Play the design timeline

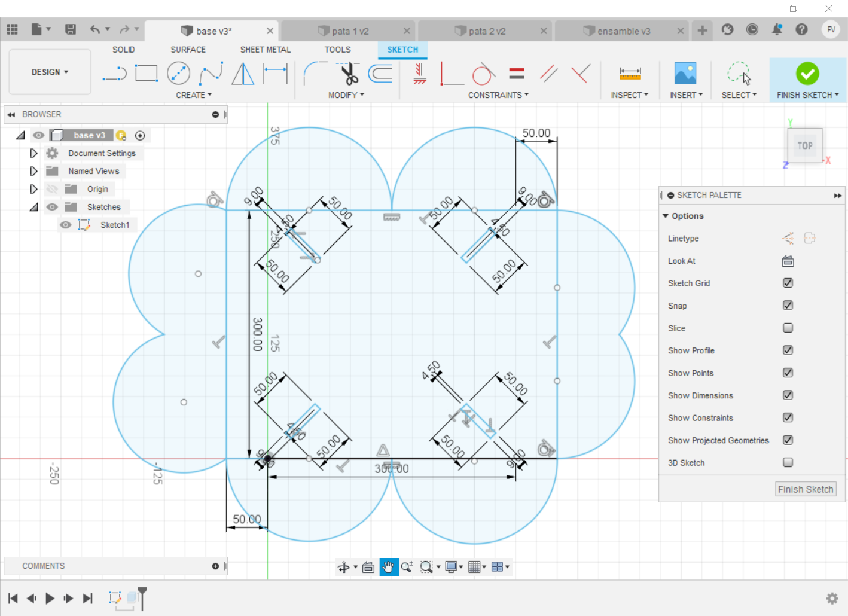click(x=50, y=598)
